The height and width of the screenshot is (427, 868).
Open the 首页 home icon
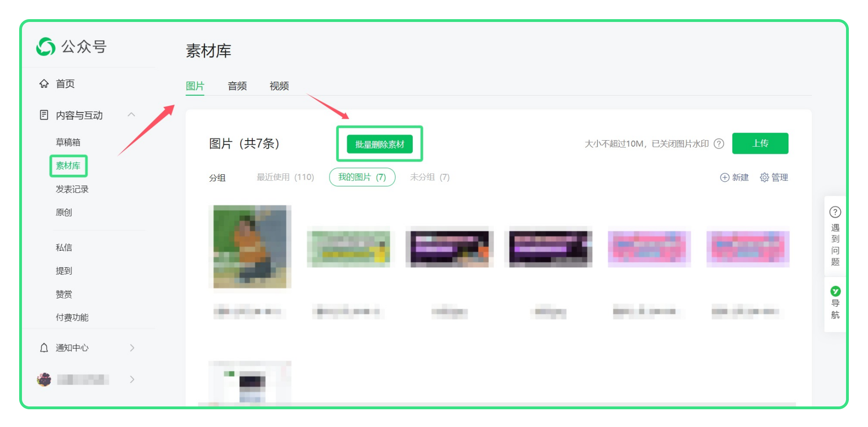(44, 84)
